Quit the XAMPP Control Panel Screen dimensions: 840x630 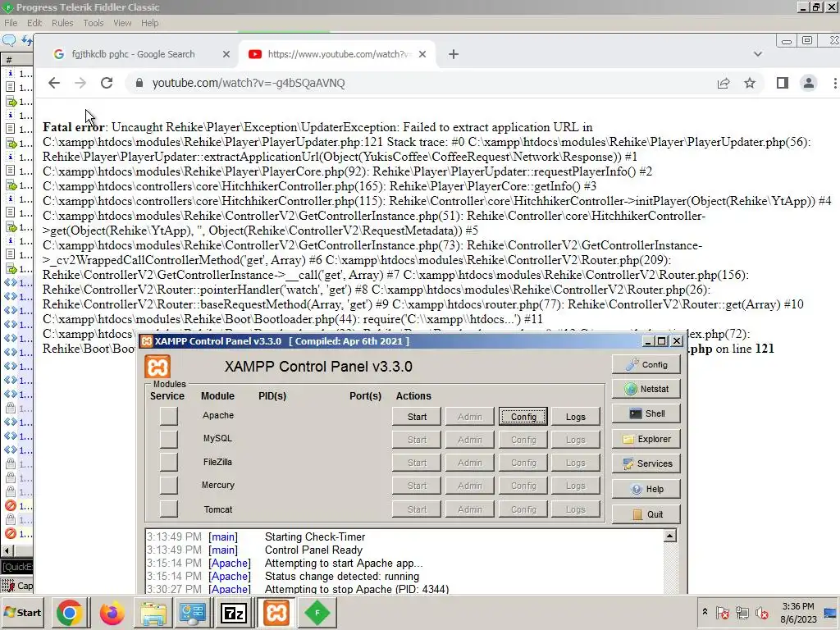tap(646, 514)
